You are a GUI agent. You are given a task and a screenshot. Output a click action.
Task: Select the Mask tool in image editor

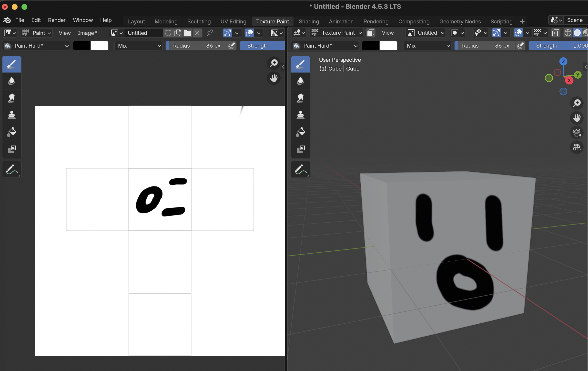pyautogui.click(x=11, y=149)
